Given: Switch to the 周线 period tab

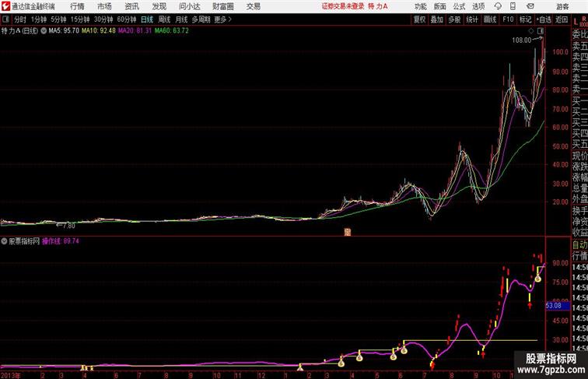Looking at the screenshot, I should (x=164, y=19).
